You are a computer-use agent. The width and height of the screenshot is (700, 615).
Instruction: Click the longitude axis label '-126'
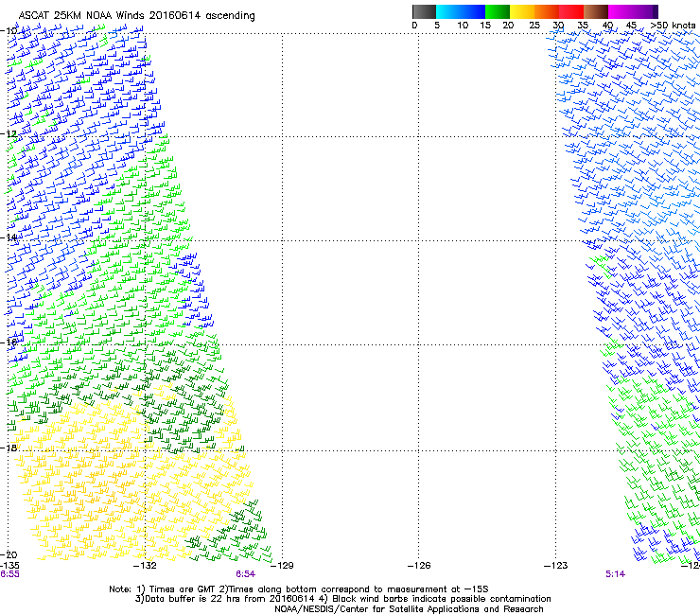(x=419, y=566)
